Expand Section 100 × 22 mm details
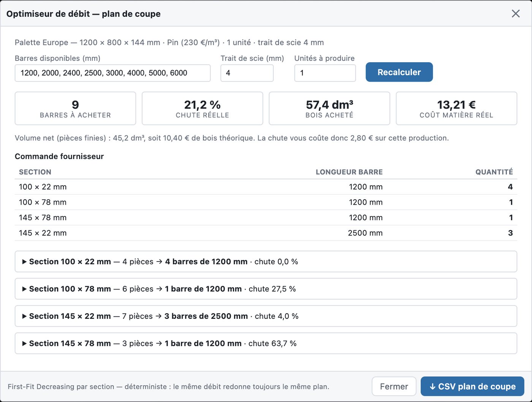This screenshot has width=532, height=402. point(266,262)
